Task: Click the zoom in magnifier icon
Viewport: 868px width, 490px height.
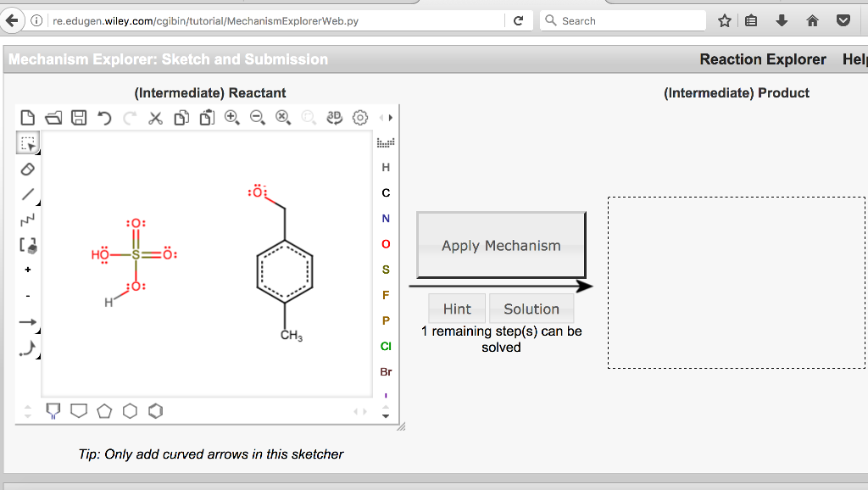Action: tap(232, 118)
